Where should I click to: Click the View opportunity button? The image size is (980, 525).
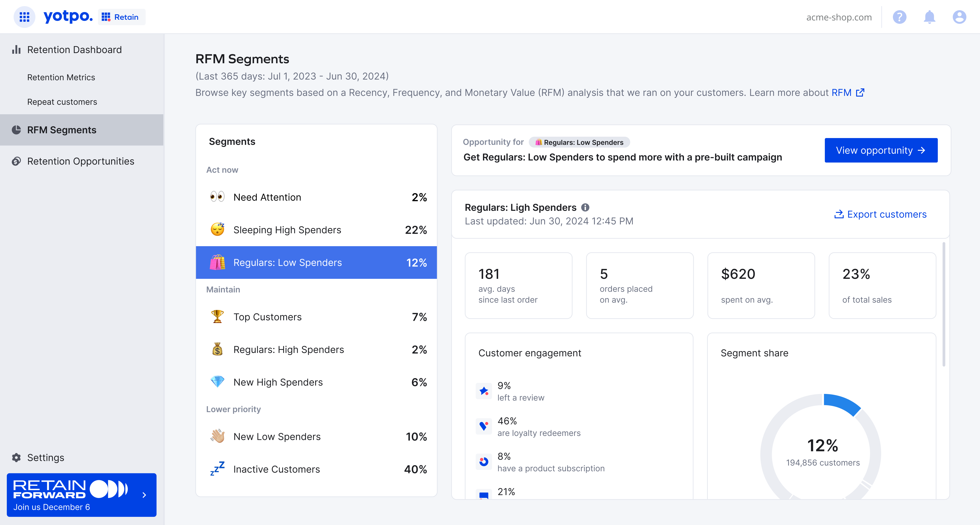(x=881, y=150)
